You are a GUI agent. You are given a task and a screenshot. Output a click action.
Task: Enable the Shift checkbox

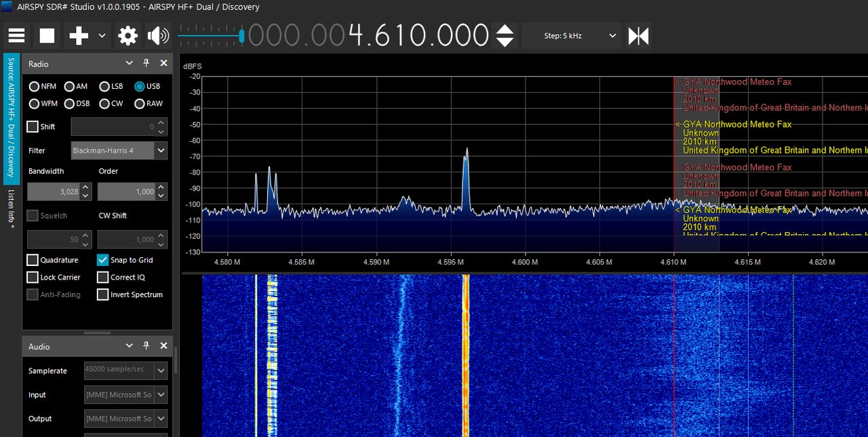(33, 127)
